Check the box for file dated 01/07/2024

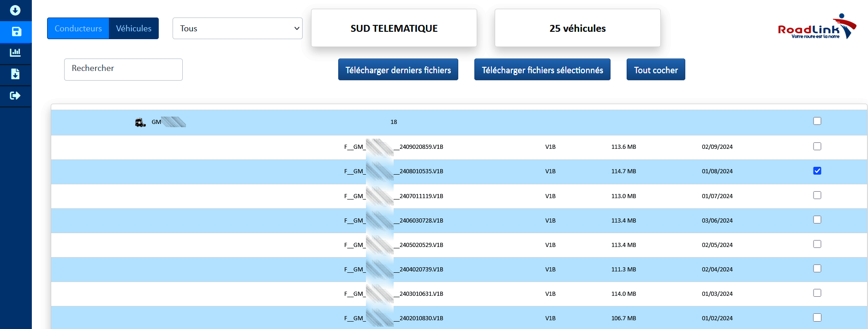[x=817, y=195]
